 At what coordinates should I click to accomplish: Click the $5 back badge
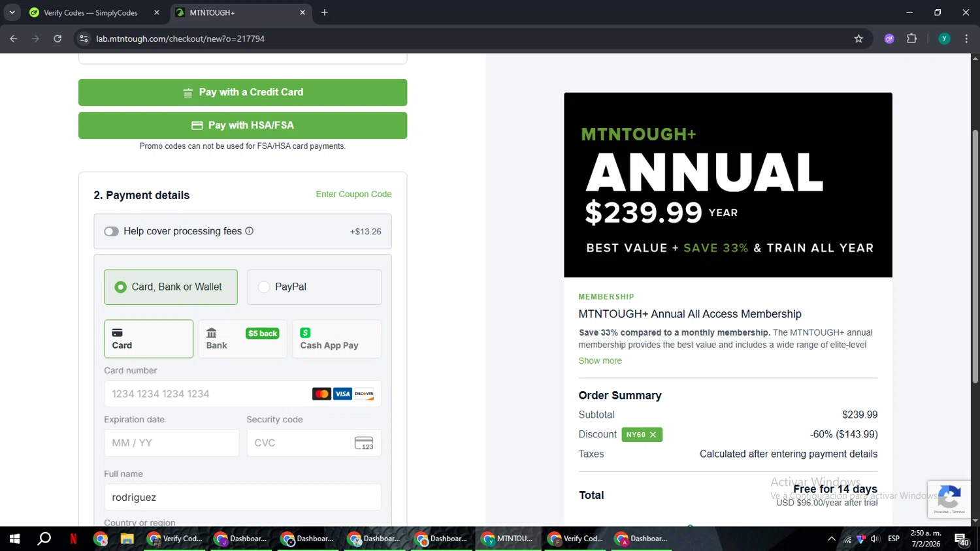(263, 334)
